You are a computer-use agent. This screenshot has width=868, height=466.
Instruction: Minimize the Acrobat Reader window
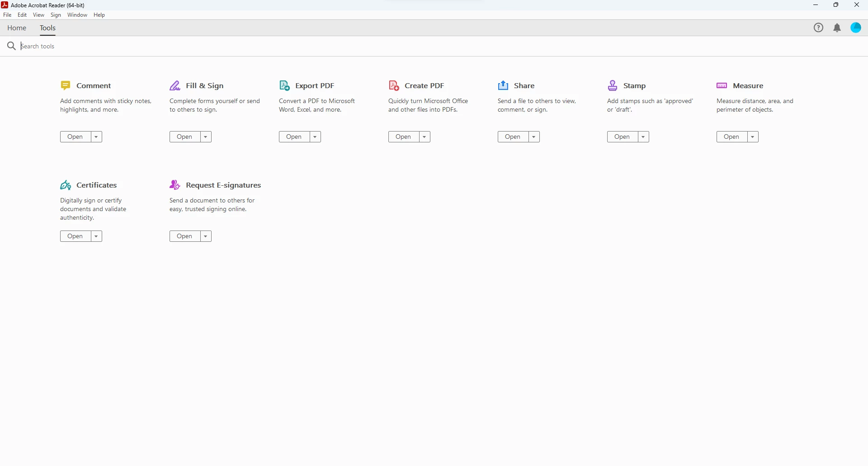pos(816,5)
